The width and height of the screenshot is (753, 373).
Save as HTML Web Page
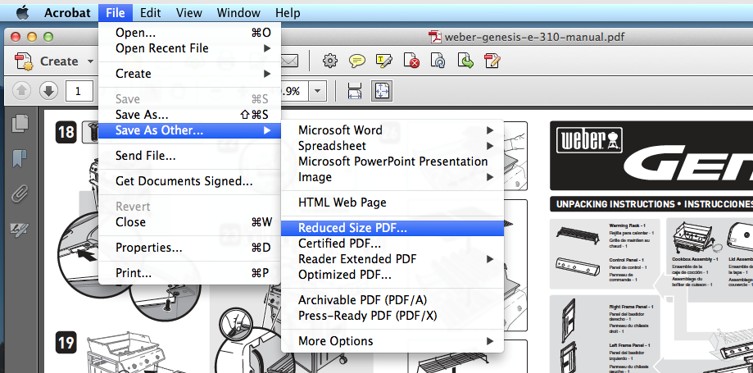[392, 203]
